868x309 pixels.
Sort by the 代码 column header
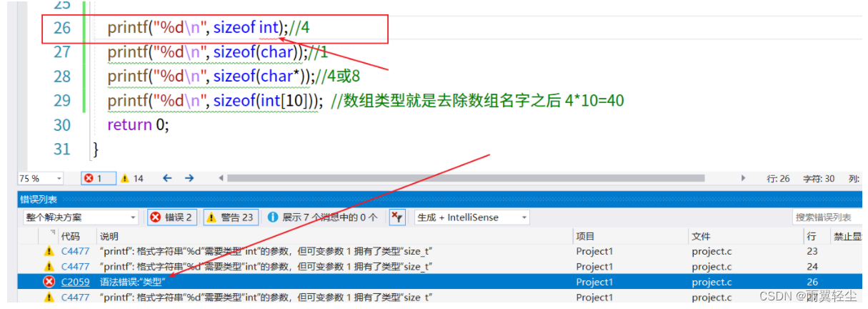(71, 236)
